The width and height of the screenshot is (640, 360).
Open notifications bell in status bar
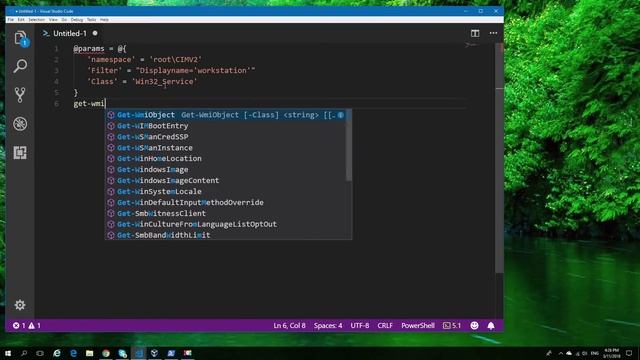point(491,325)
